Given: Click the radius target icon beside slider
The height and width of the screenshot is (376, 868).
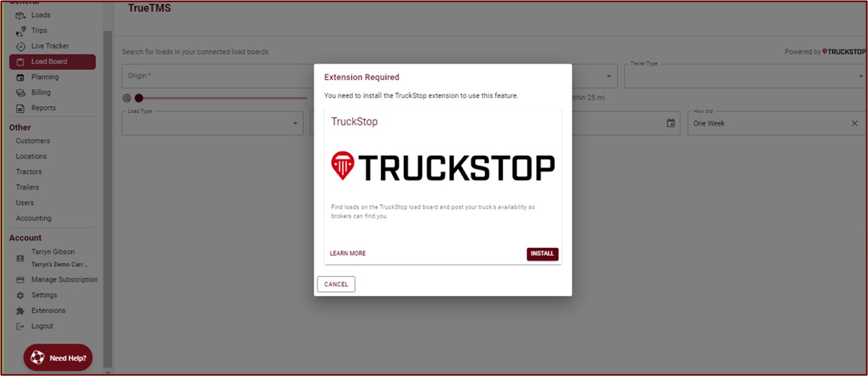Looking at the screenshot, I should (126, 98).
